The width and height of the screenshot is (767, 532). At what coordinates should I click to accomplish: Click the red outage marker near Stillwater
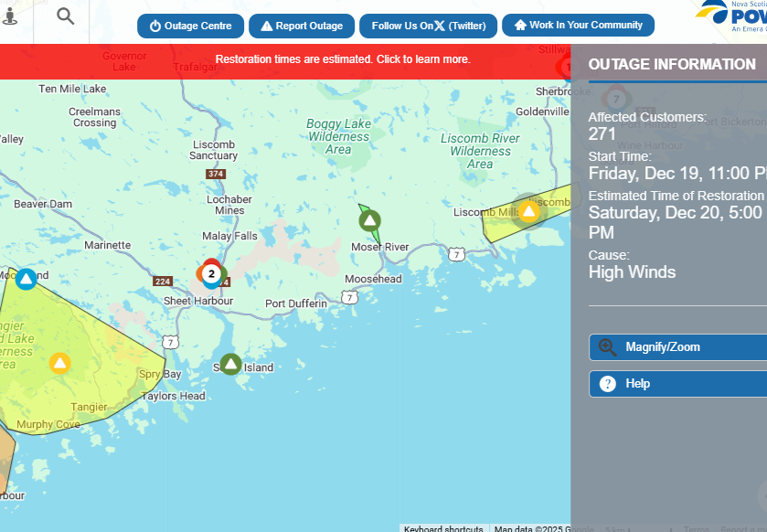pos(566,67)
